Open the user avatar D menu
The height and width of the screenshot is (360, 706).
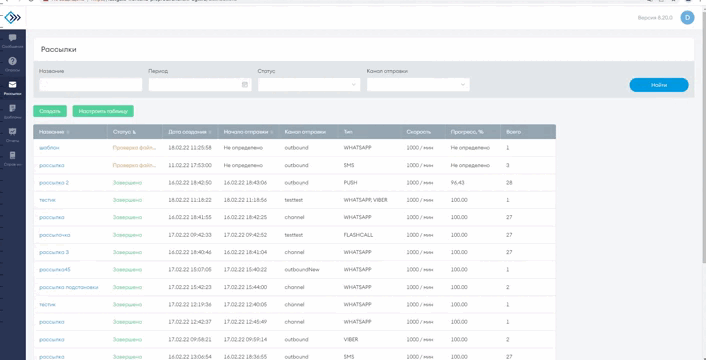tap(687, 18)
